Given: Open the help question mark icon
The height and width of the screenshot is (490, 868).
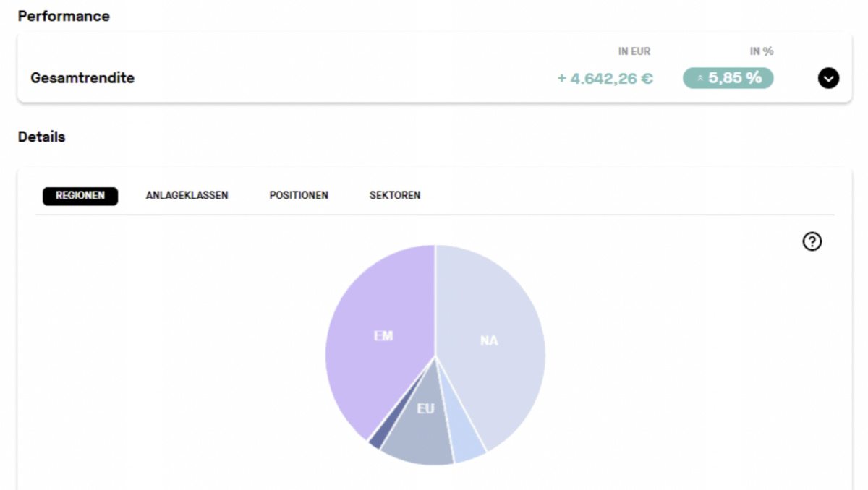Looking at the screenshot, I should coord(812,241).
